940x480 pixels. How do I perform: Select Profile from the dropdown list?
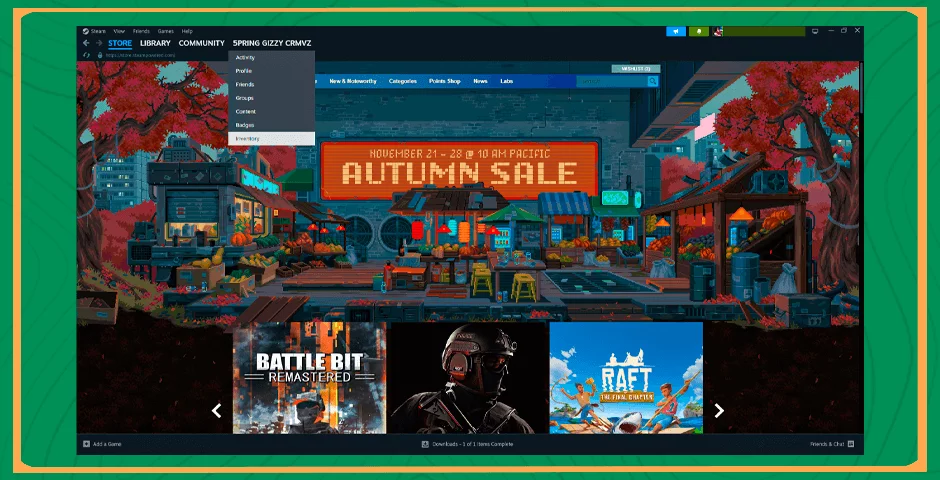point(272,71)
